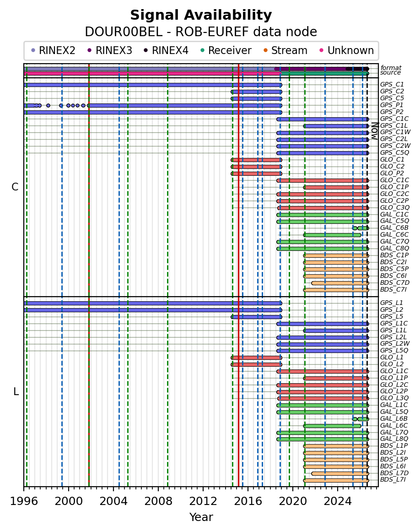Click the Signal Availability title
420x532 pixels.
(x=201, y=15)
